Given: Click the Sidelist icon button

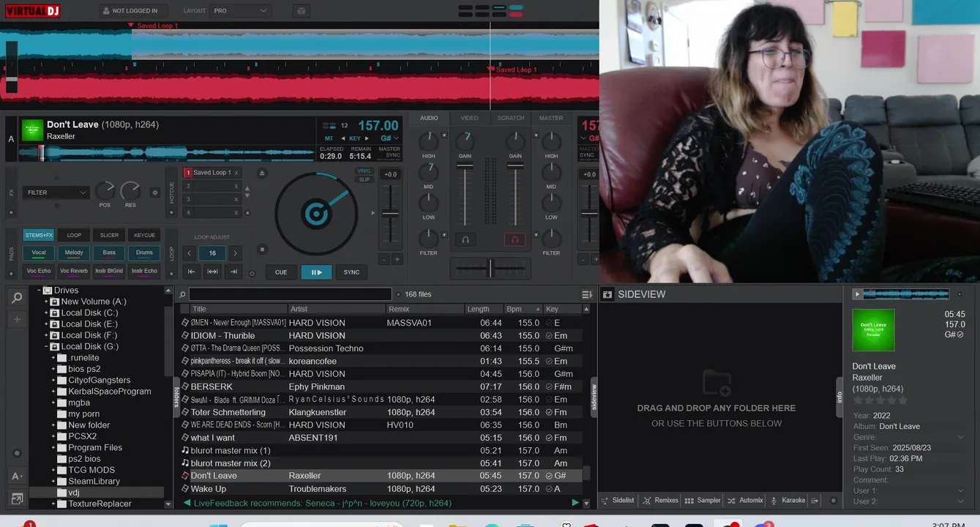Looking at the screenshot, I should (618, 501).
